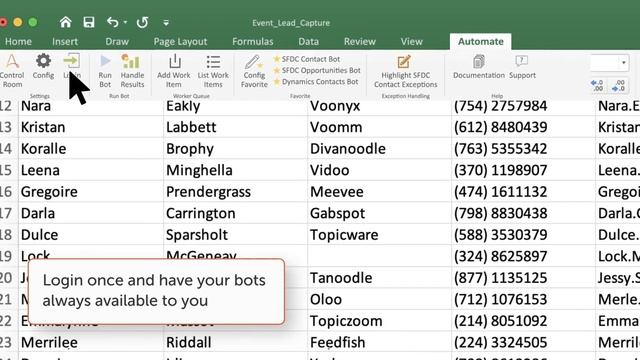Select cell containing Minghella
Image resolution: width=640 pixels, height=360 pixels.
pos(236,170)
